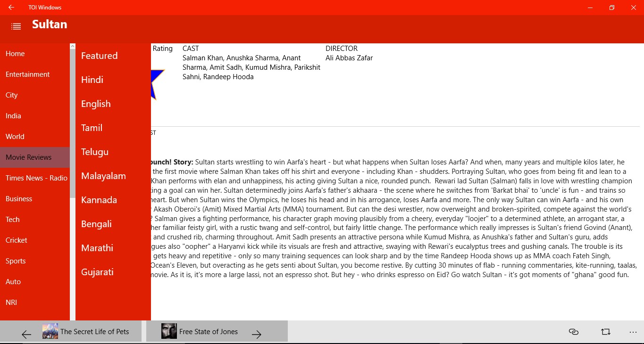Select the Gujarati language filter
Image resolution: width=644 pixels, height=344 pixels.
tap(98, 272)
